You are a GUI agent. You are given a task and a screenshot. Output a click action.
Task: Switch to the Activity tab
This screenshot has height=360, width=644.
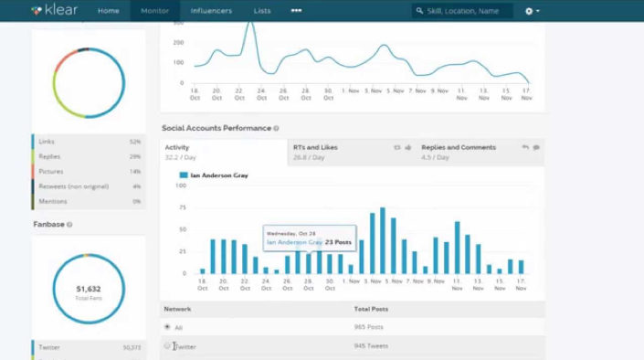[x=224, y=153]
